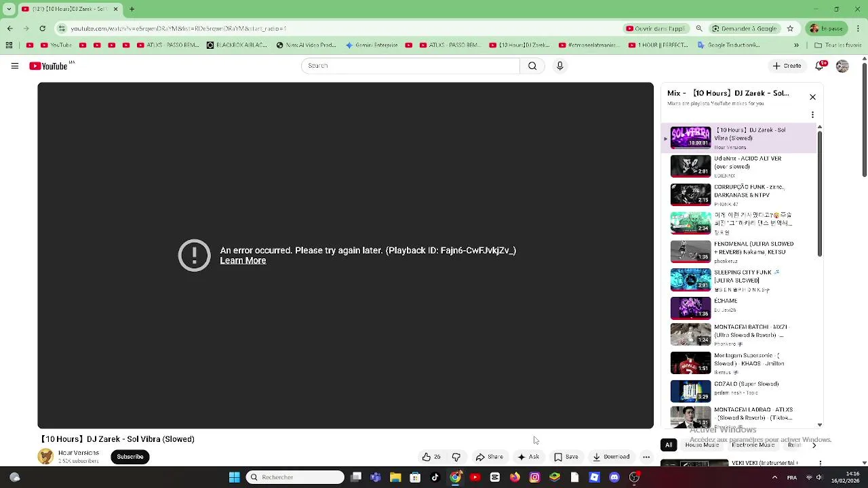The width and height of the screenshot is (868, 488).
Task: Open Discord from the taskbar
Action: tap(614, 477)
